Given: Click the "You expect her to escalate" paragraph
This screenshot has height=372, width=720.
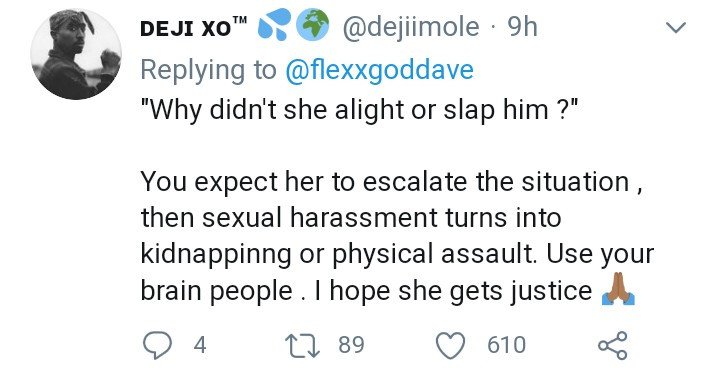Looking at the screenshot, I should point(397,236).
